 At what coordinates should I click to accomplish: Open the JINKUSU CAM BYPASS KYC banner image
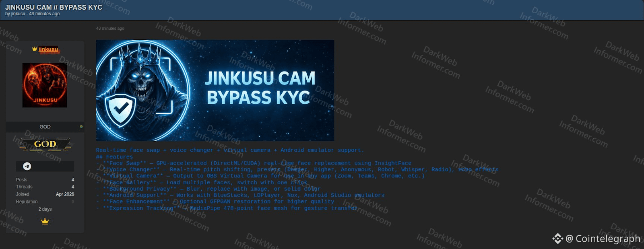pyautogui.click(x=215, y=90)
